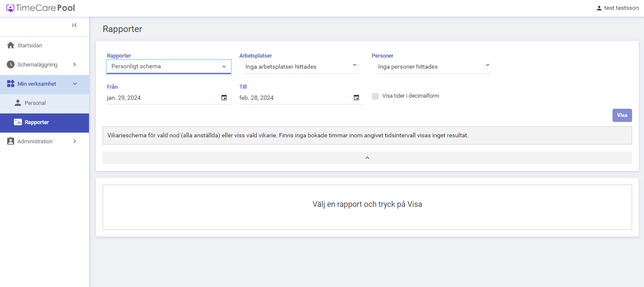Open the Till date calendar picker
This screenshot has width=644, height=287.
356,98
